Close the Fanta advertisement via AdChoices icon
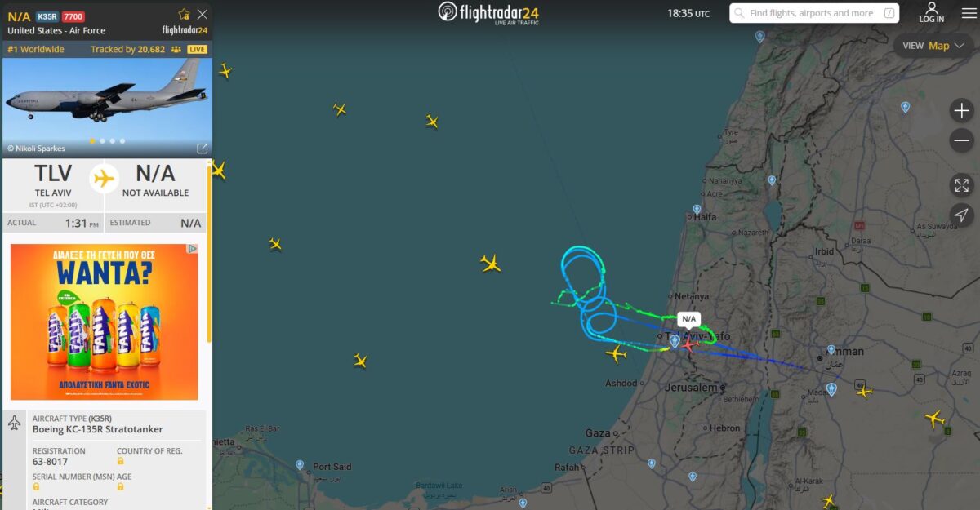This screenshot has height=510, width=980. click(193, 249)
